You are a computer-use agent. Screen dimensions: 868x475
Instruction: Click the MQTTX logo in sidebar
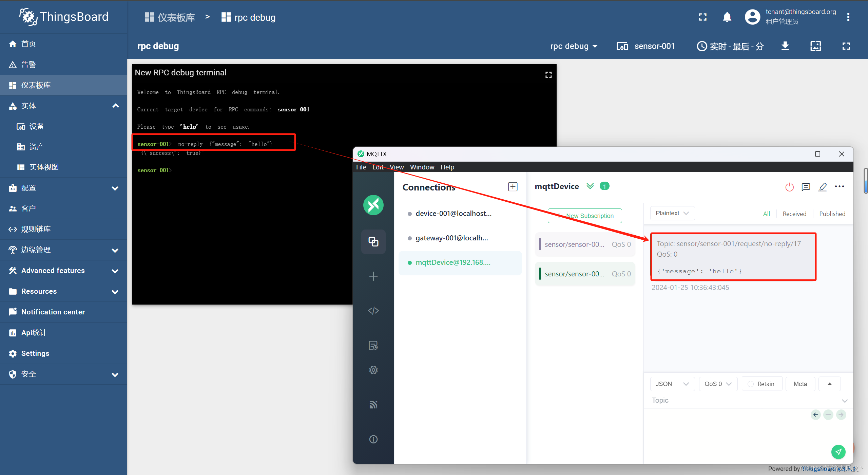[x=373, y=205]
